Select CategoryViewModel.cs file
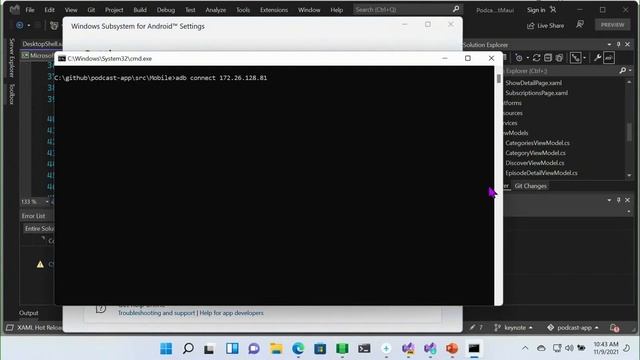 [x=536, y=153]
